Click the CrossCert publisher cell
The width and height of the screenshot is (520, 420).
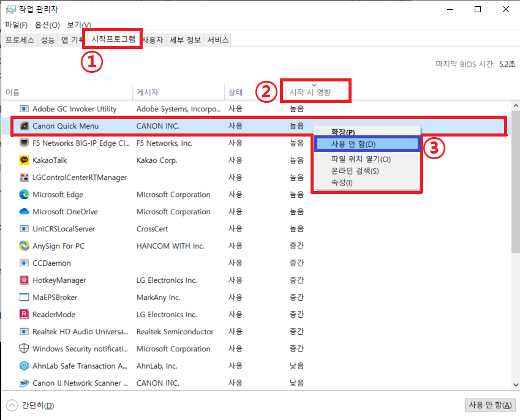(x=152, y=229)
